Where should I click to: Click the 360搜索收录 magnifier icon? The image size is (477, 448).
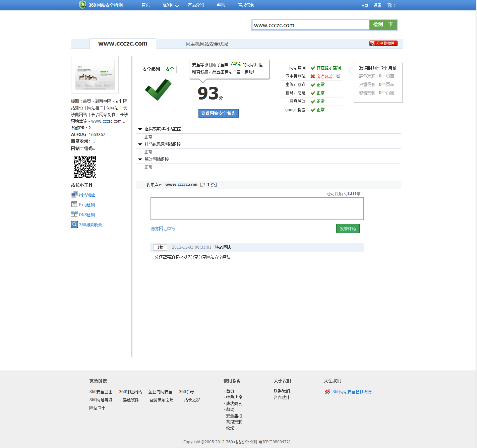click(x=74, y=225)
